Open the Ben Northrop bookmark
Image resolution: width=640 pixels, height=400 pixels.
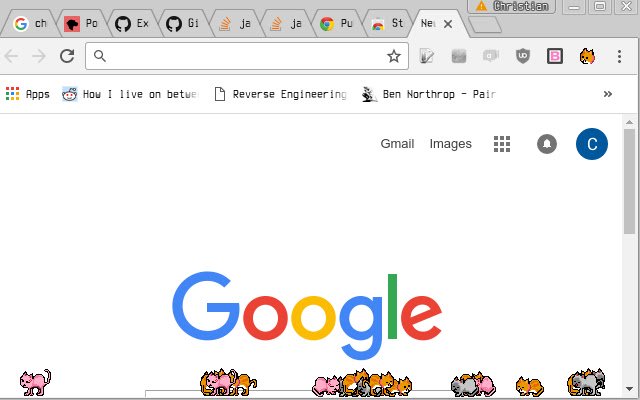coord(429,94)
